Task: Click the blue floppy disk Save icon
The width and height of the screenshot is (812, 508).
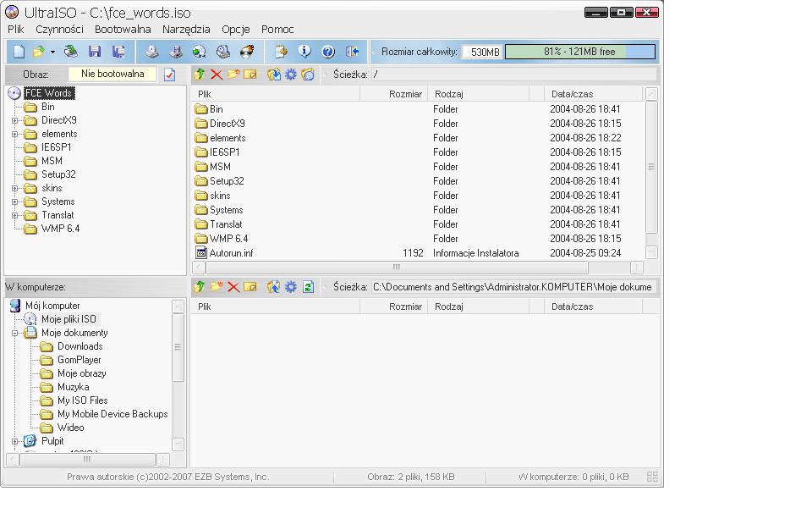Action: [x=94, y=52]
